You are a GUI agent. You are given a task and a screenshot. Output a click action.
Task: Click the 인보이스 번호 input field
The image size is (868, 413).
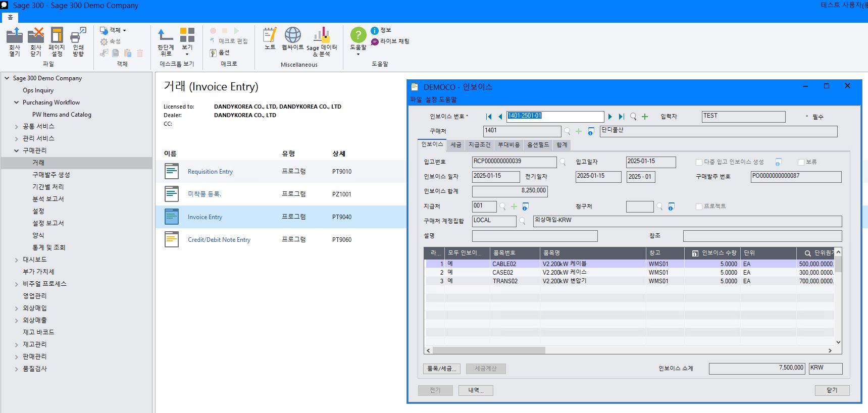pos(555,117)
